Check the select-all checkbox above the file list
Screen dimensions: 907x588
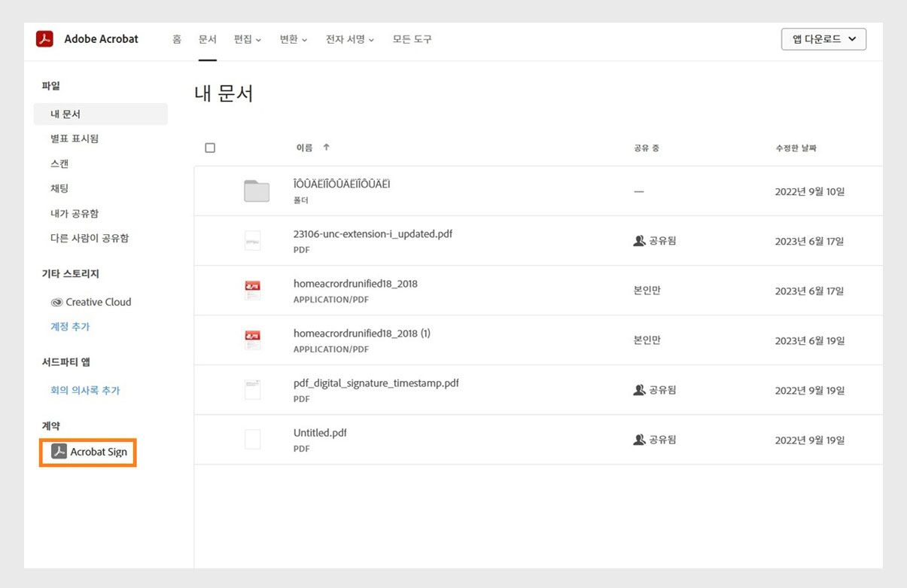(x=210, y=147)
